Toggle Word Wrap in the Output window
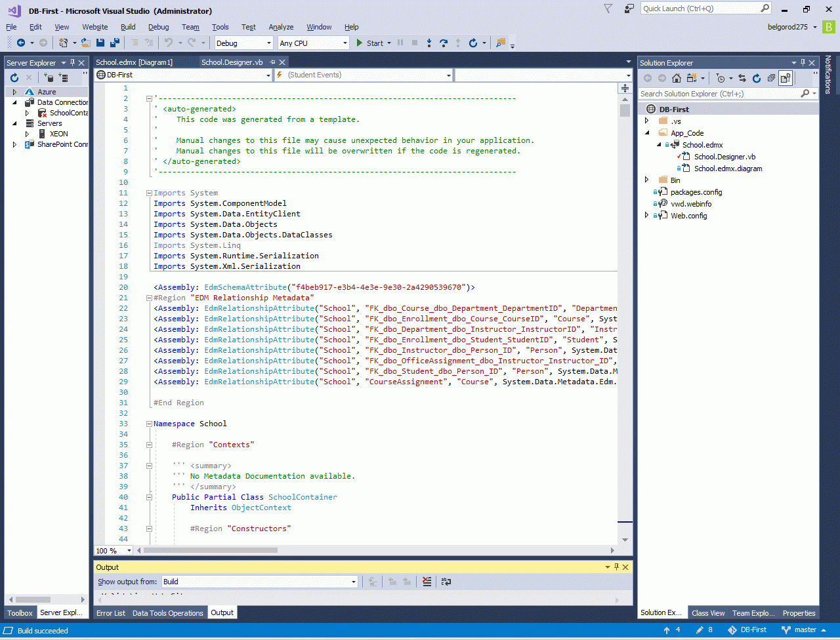The image size is (840, 640). tap(446, 582)
